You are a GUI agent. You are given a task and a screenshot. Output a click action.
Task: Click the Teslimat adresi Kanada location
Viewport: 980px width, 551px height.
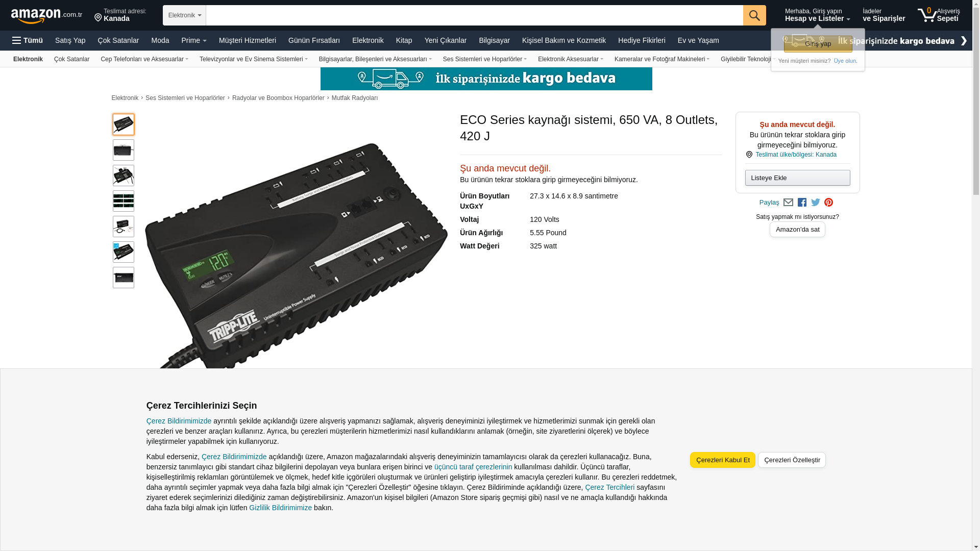(x=120, y=15)
